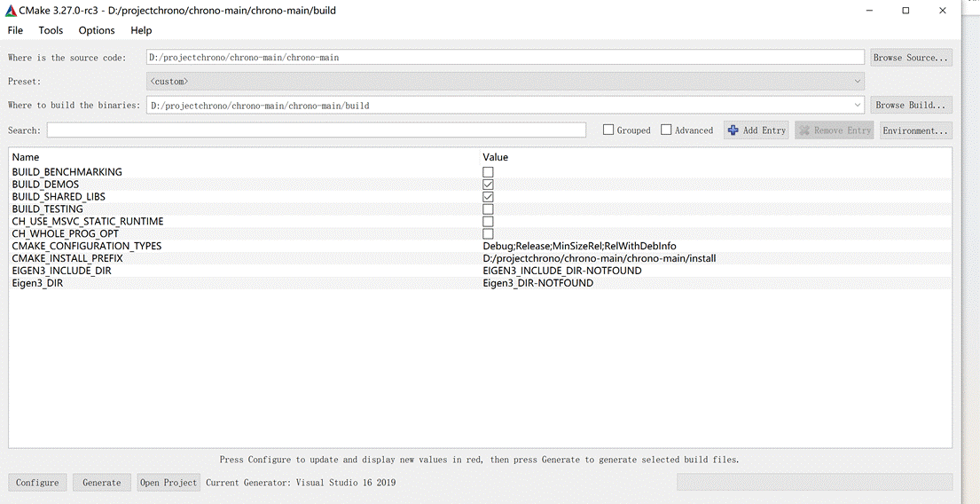Open the Preset dropdown
Screen dimensions: 980x504
505,82
